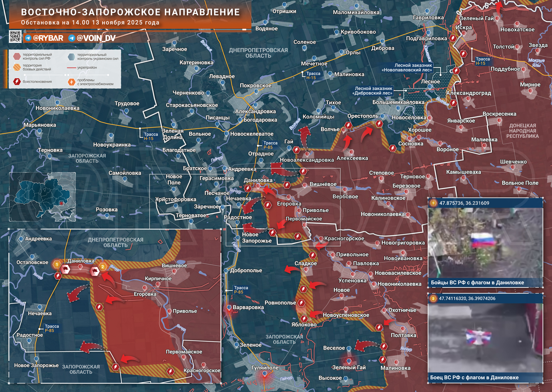Click the Гуляйполе settlement marker
The image size is (552, 392).
(265, 373)
